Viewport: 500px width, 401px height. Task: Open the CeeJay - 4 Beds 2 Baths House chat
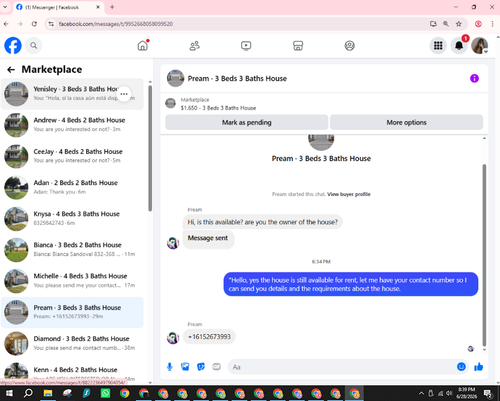click(x=72, y=156)
